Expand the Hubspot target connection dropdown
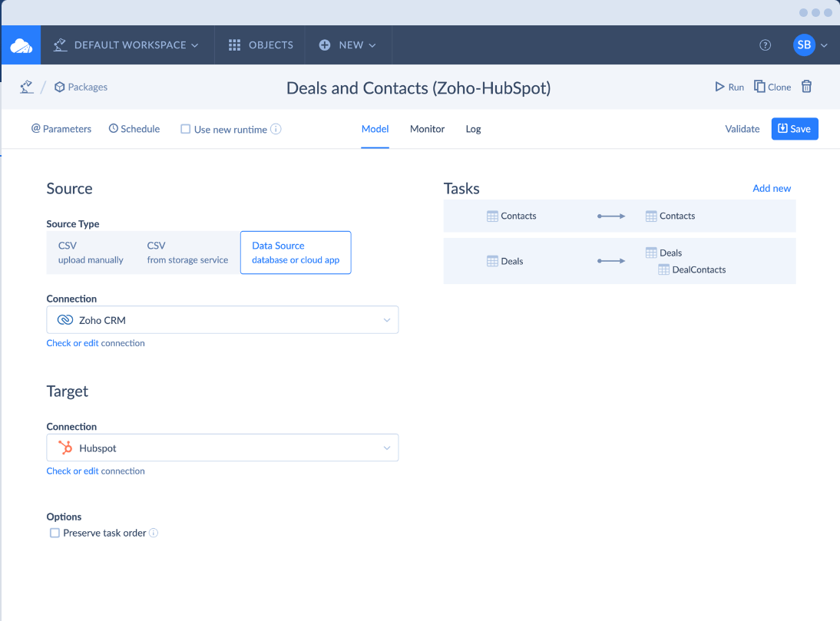The width and height of the screenshot is (840, 621). [223, 448]
